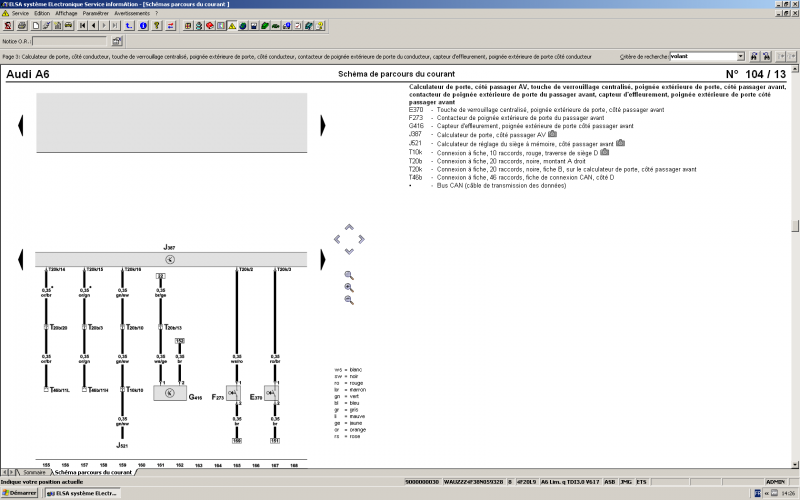Pan diagram right with the right chevron
Viewport: 800px width, 500px height.
[361, 239]
